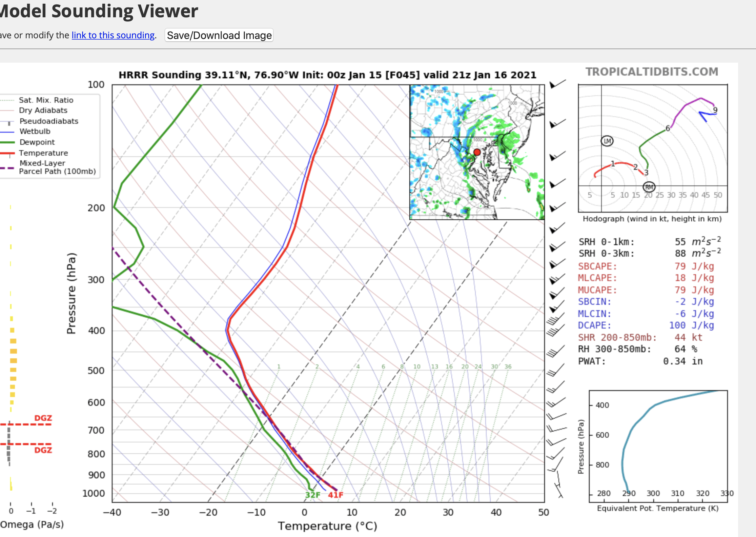The height and width of the screenshot is (537, 756).
Task: Click the surface wind barb near 1000 hPa
Action: point(558,491)
